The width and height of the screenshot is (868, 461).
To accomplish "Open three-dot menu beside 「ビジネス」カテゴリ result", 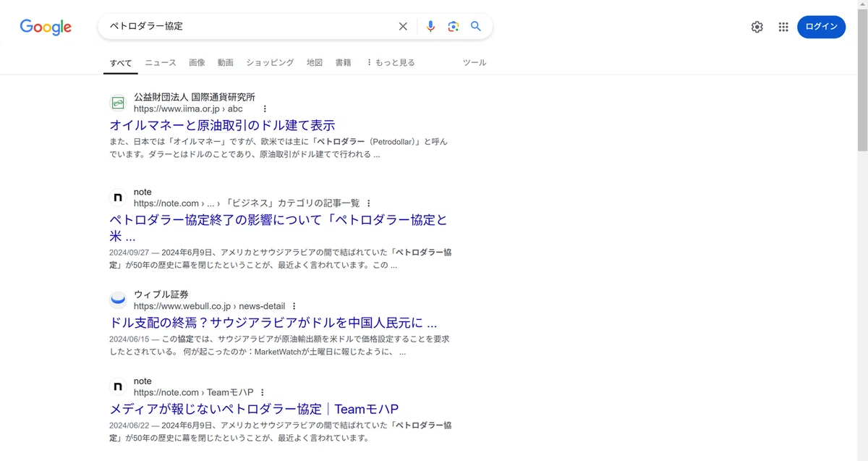I will [369, 203].
